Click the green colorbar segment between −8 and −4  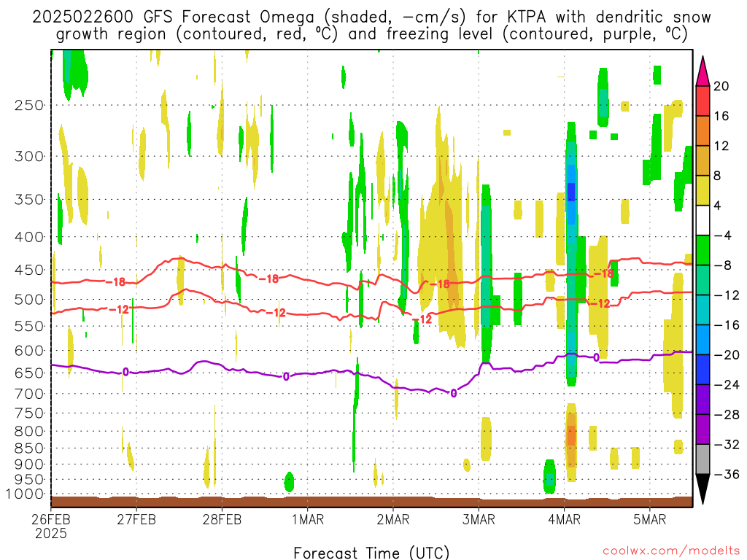(x=703, y=250)
